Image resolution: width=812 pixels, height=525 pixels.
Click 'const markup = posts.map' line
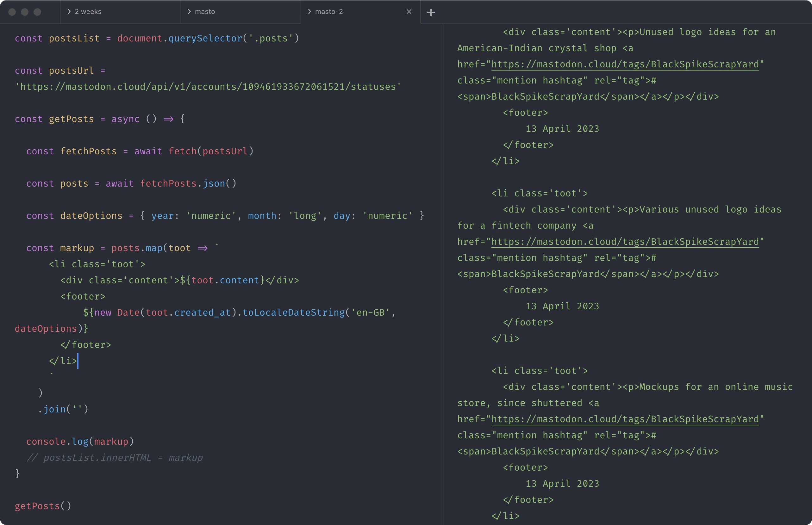(x=122, y=248)
